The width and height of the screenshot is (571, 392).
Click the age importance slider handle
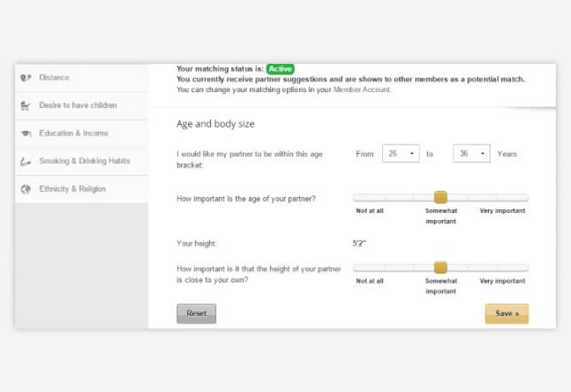click(x=440, y=197)
